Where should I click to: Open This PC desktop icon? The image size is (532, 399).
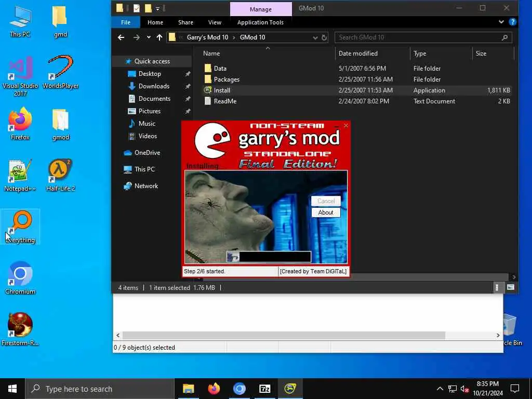(x=20, y=21)
